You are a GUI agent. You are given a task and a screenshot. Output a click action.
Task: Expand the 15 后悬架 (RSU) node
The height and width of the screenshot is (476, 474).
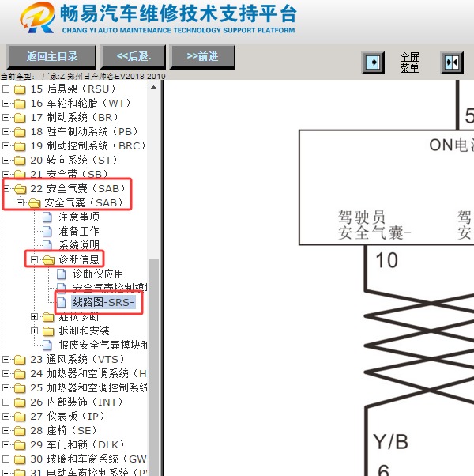(x=6, y=89)
